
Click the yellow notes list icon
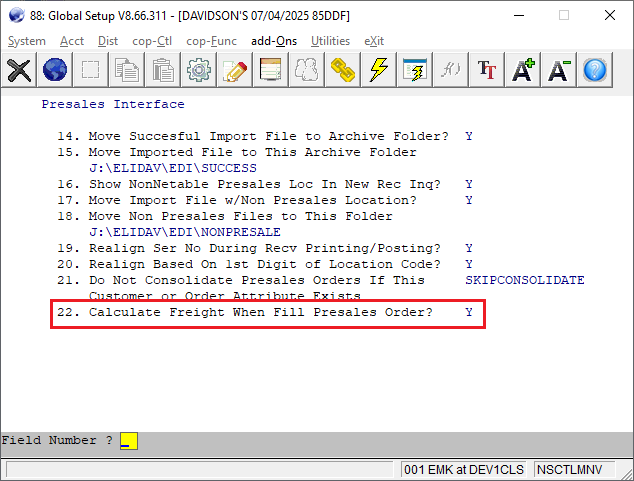[271, 70]
